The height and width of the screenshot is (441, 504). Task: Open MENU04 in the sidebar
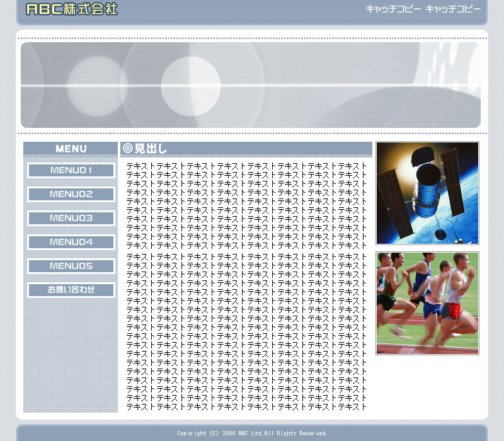[x=71, y=242]
